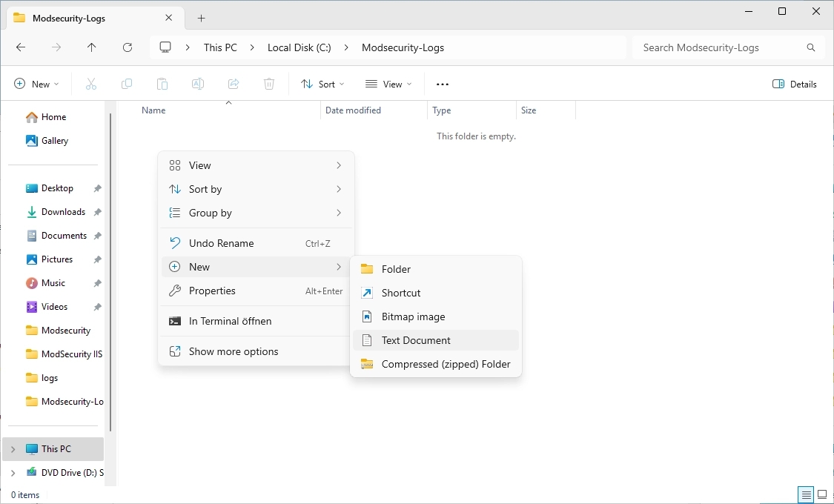Open the See more ellipsis menu
Image resolution: width=834 pixels, height=504 pixels.
click(x=443, y=84)
